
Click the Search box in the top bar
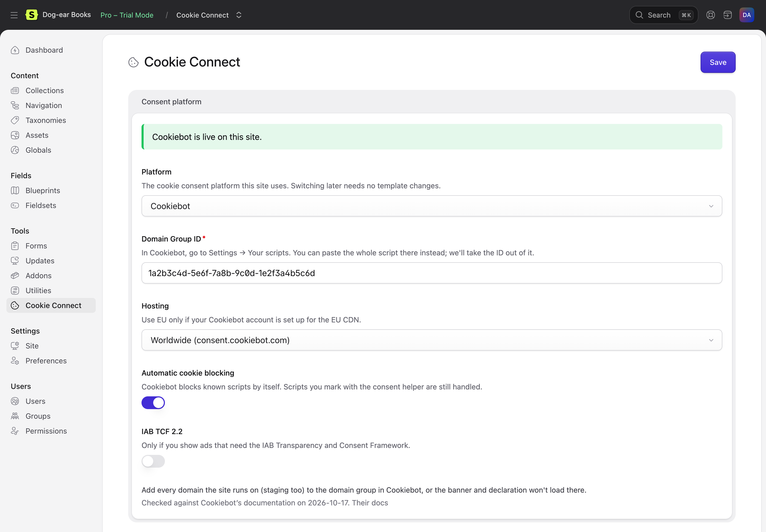663,15
